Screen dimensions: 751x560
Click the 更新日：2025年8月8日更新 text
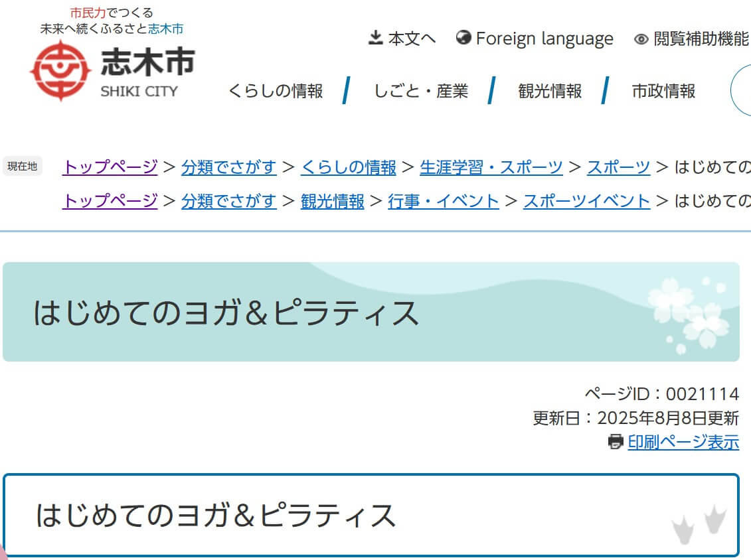(636, 418)
